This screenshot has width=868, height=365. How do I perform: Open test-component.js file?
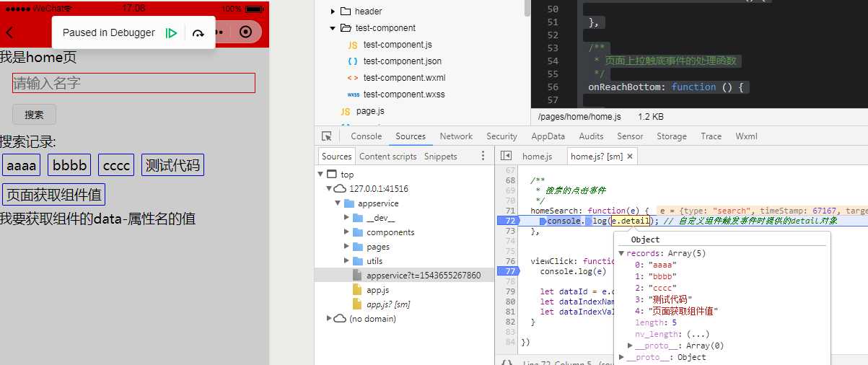(396, 45)
